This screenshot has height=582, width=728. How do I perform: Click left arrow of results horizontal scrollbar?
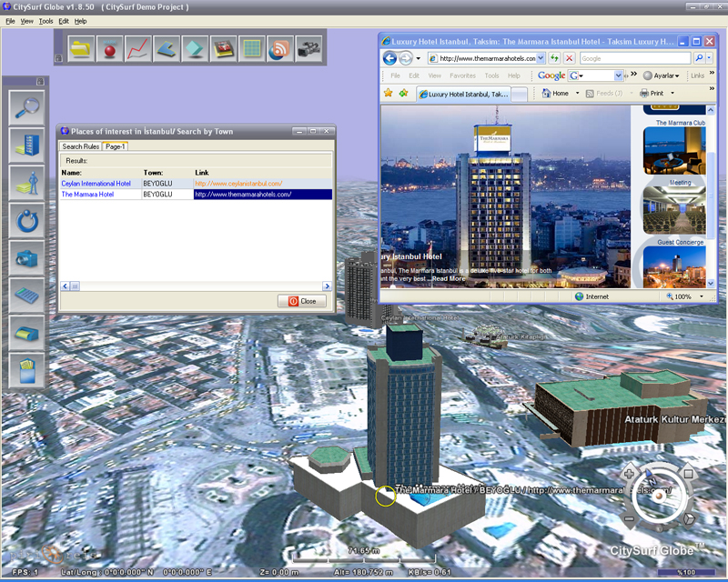click(65, 286)
